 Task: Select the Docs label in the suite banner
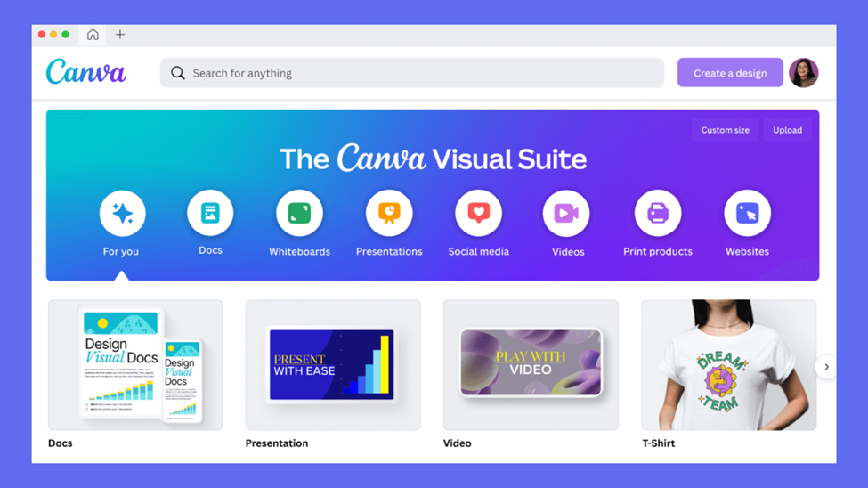[210, 250]
